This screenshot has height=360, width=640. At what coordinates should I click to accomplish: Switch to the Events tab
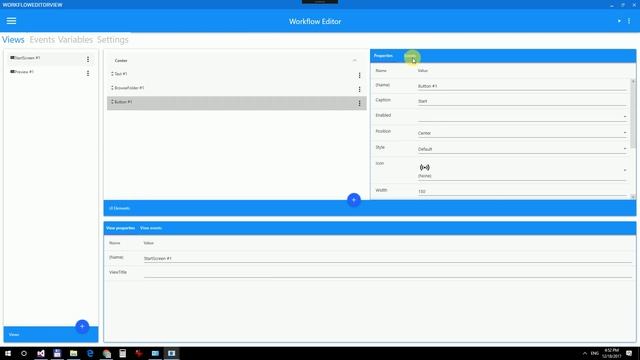pos(42,40)
